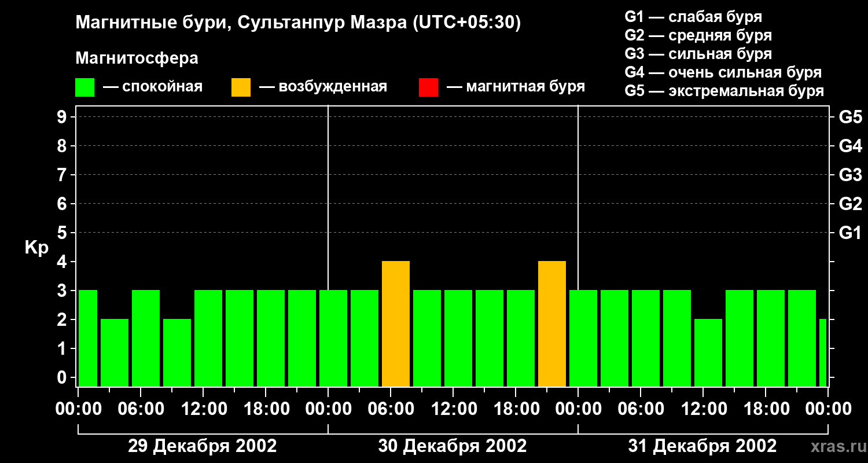
Task: Select the chart title «Магнитные бури, Сультанпур Мазра»
Action: click(240, 23)
